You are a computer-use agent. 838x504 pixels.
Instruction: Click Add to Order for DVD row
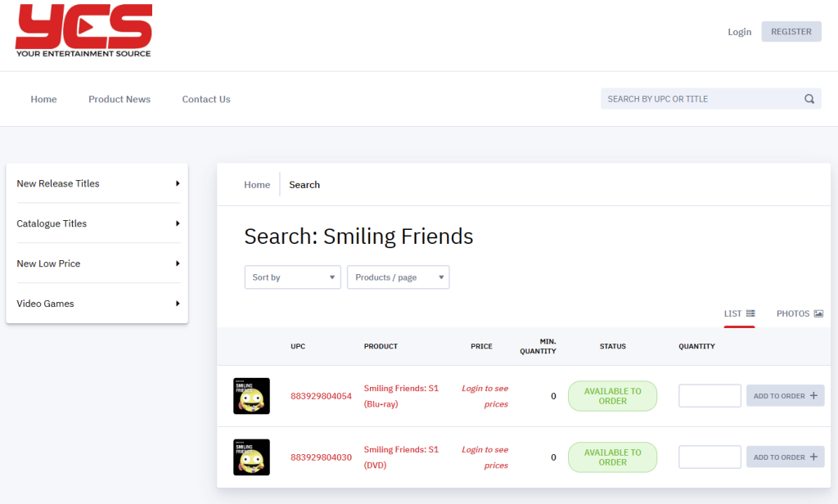(785, 457)
